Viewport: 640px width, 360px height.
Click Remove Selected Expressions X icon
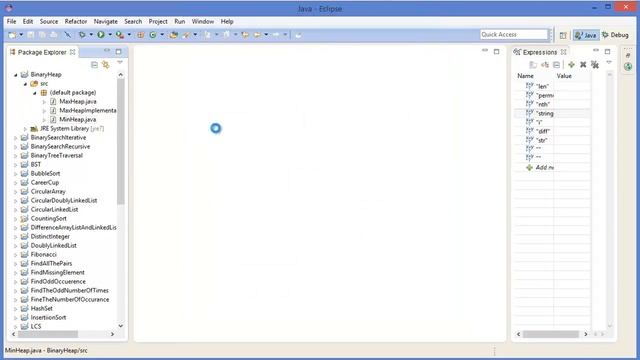583,64
